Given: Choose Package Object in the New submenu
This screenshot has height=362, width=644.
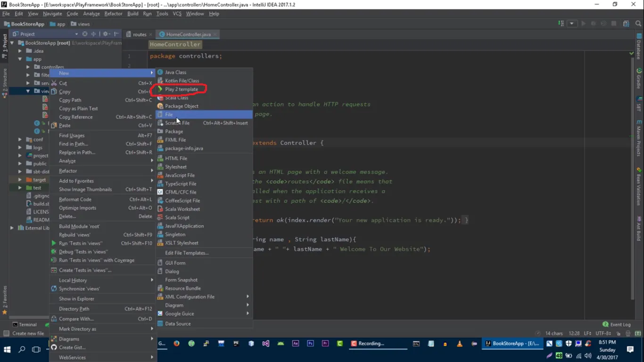Looking at the screenshot, I should (x=204, y=106).
